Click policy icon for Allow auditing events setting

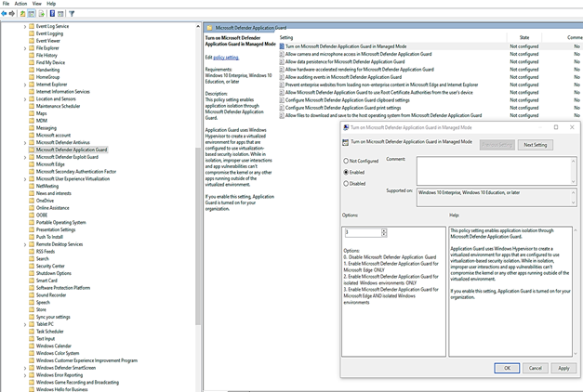tap(282, 77)
